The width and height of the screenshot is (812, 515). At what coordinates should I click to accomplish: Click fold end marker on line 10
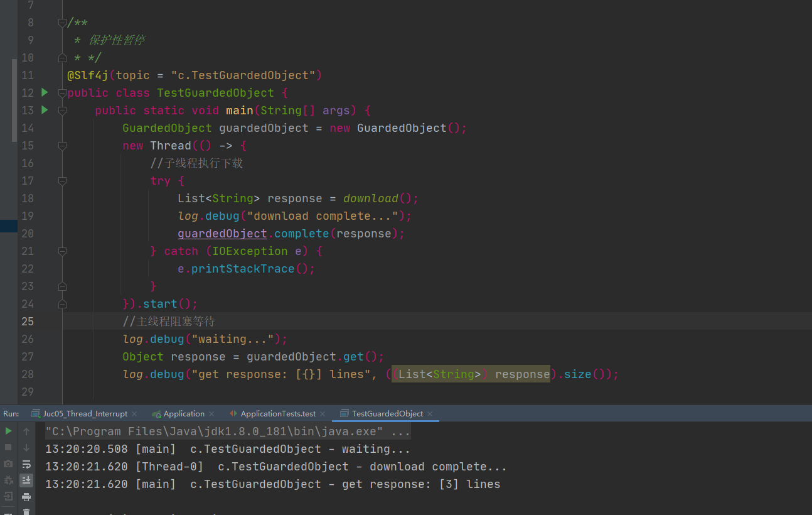coord(62,58)
